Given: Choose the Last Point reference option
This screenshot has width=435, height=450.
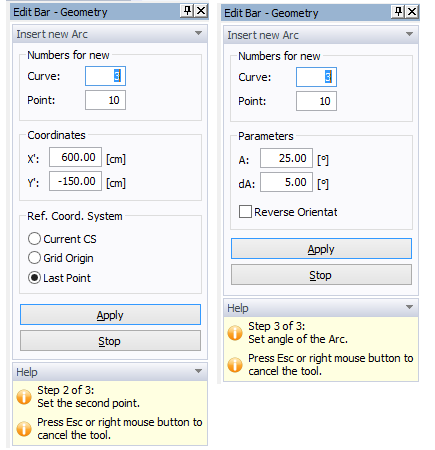Looking at the screenshot, I should [x=34, y=278].
